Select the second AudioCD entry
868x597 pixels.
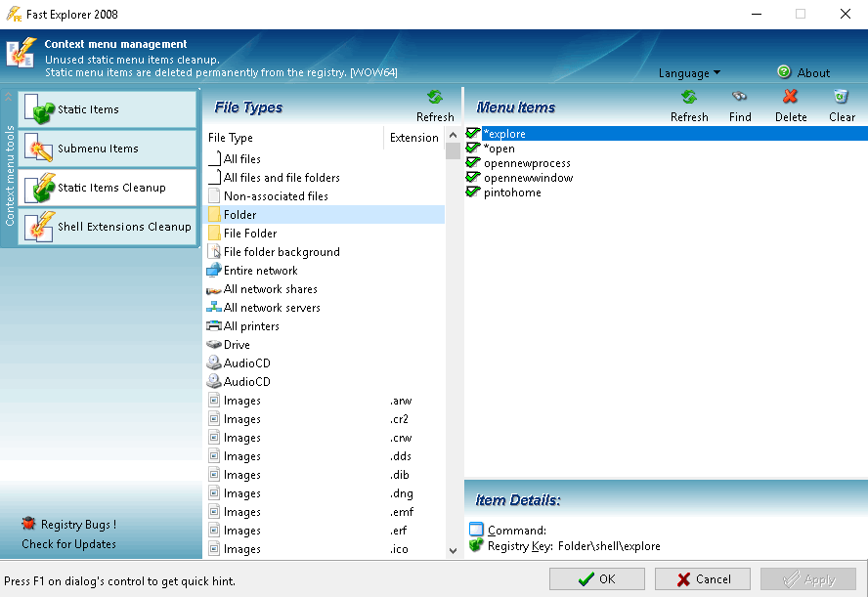click(324, 382)
